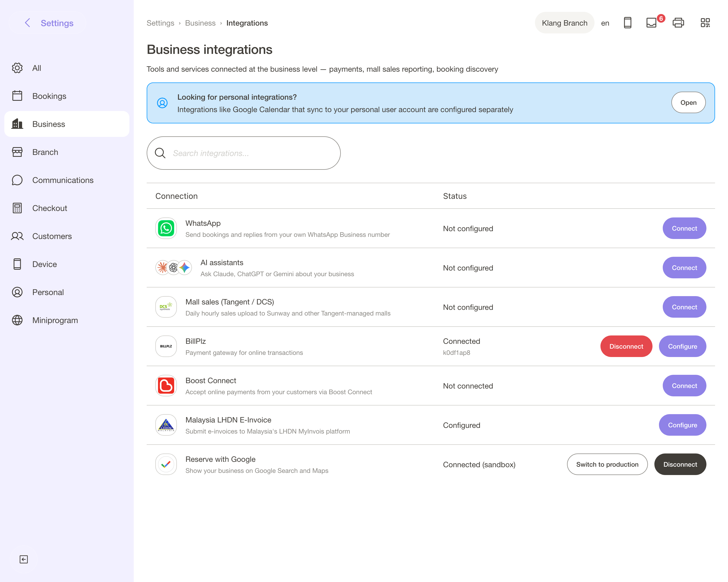This screenshot has height=582, width=728.
Task: Connect the WhatsApp integration
Action: point(684,228)
